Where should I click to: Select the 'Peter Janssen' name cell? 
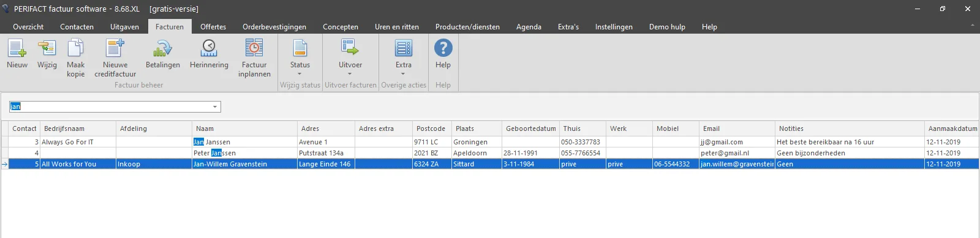click(x=245, y=153)
